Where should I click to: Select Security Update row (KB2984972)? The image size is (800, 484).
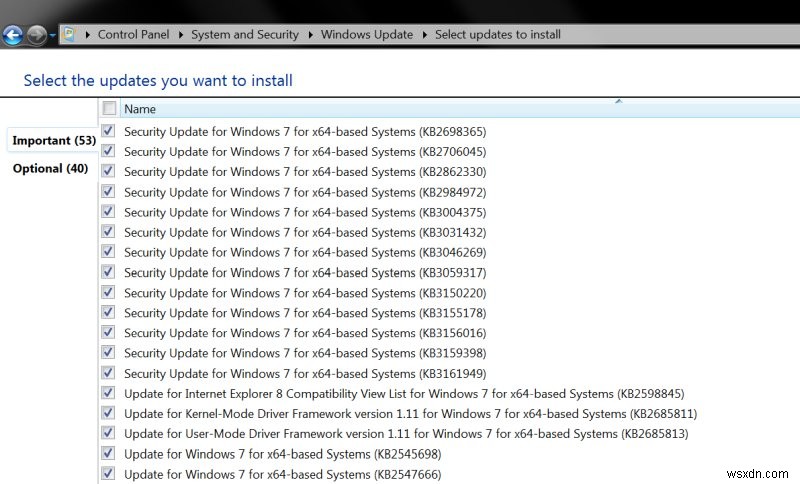(x=305, y=192)
